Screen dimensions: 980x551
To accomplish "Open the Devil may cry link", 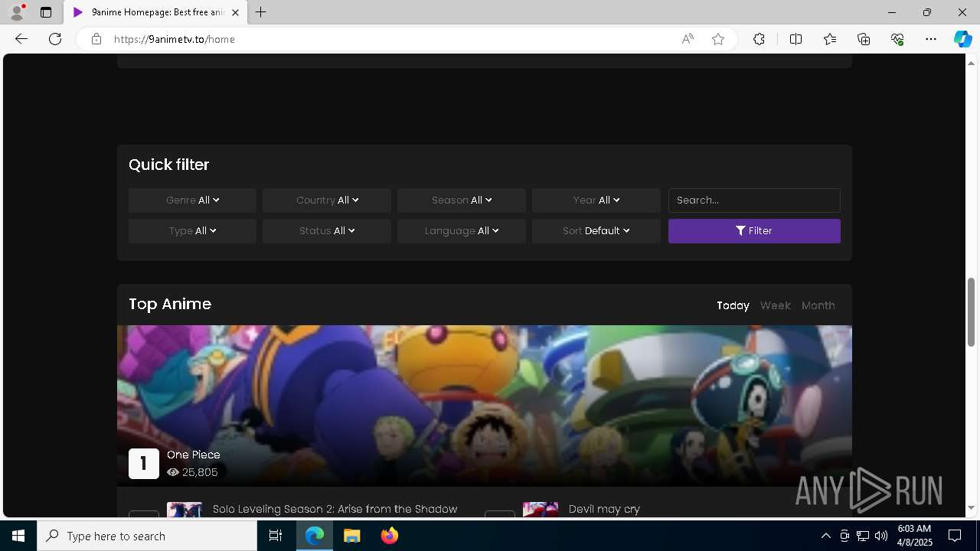I will [604, 509].
